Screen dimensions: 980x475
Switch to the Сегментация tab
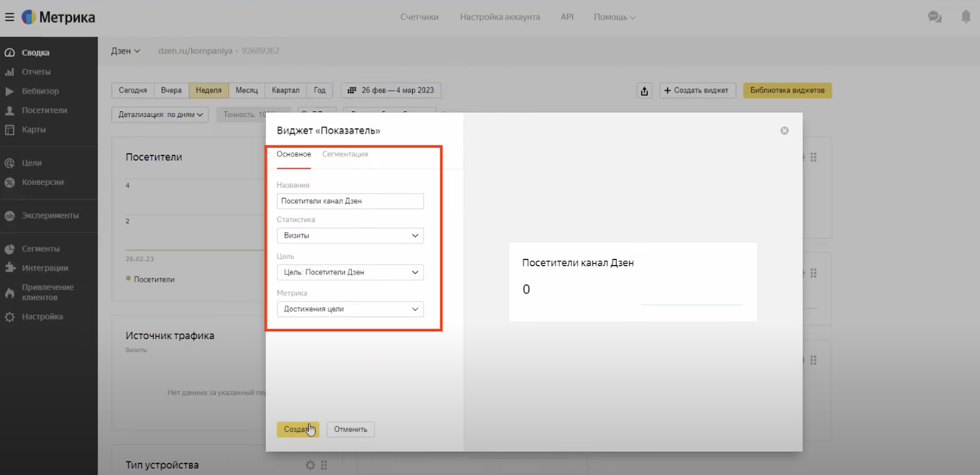(x=345, y=154)
